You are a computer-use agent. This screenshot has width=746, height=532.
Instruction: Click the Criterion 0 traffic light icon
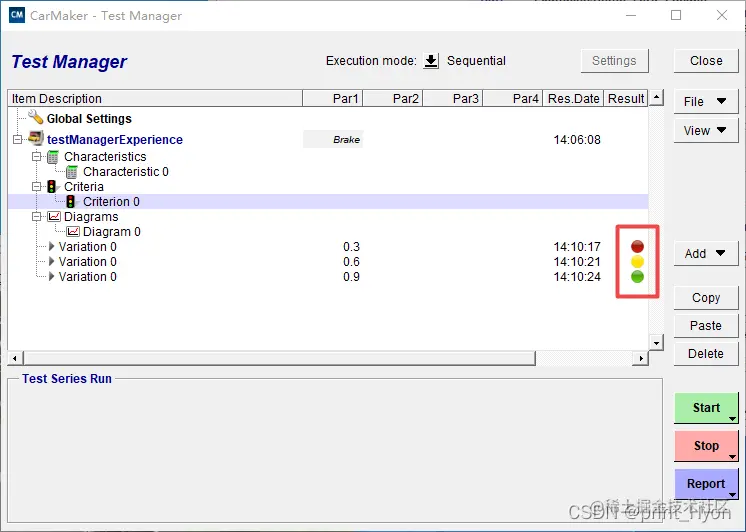click(x=70, y=202)
